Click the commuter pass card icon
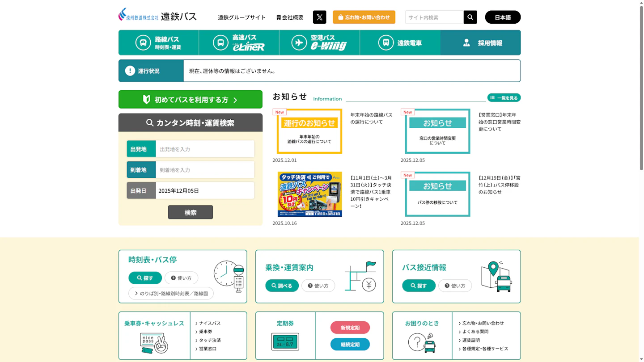Viewport: 644px width, 362px height. tap(285, 342)
